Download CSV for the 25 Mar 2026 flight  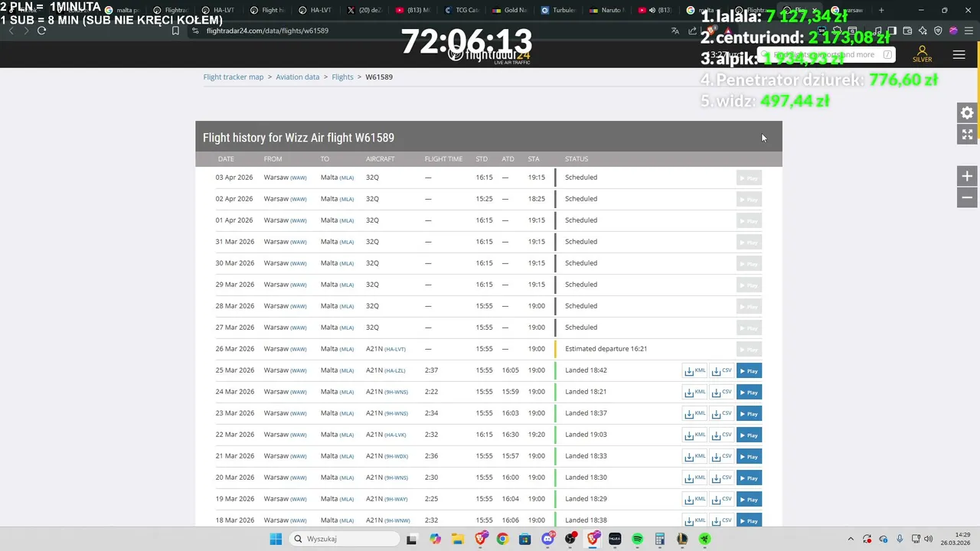[x=722, y=371]
